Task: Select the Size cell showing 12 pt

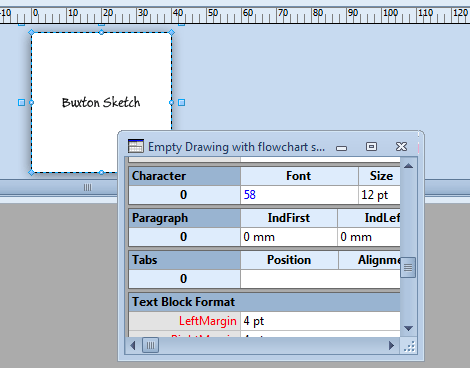Action: pos(380,195)
